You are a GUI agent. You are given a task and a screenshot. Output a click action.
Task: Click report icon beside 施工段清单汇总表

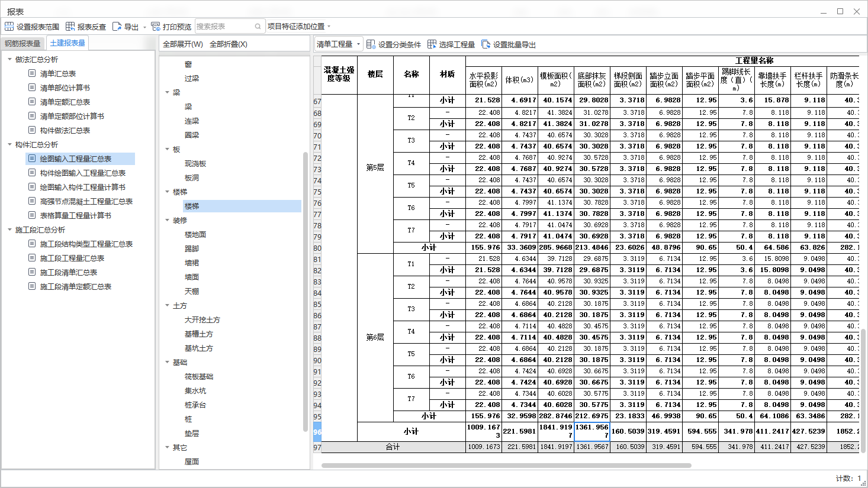pos(32,272)
